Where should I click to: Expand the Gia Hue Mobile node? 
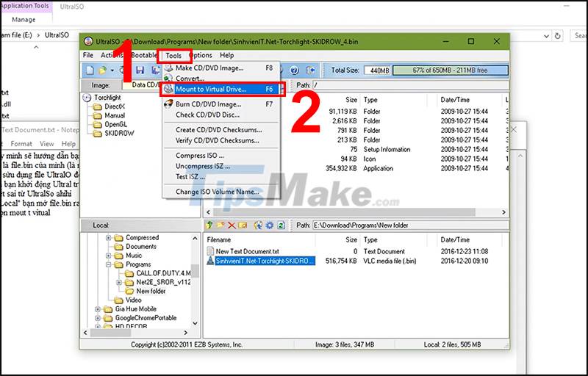pyautogui.click(x=98, y=309)
